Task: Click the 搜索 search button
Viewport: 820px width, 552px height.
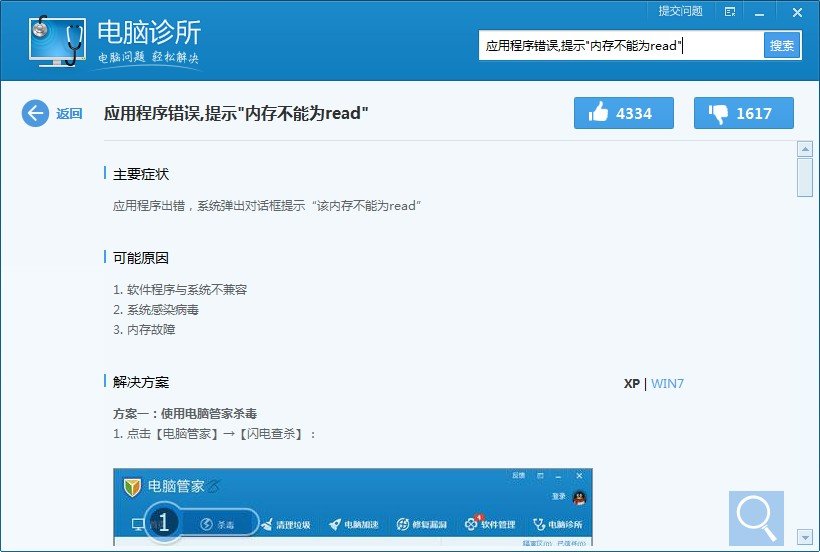Action: 782,45
